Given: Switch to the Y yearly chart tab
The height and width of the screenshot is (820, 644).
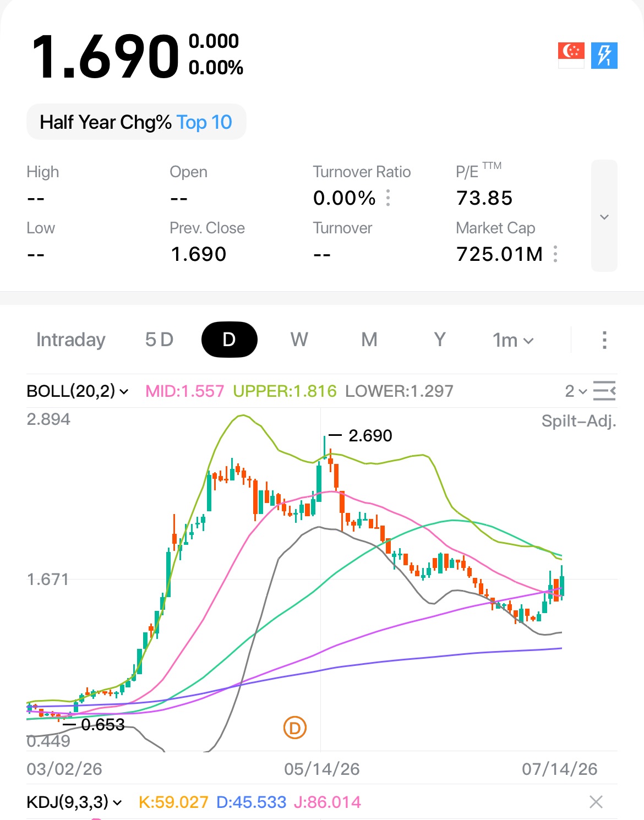Looking at the screenshot, I should (439, 340).
